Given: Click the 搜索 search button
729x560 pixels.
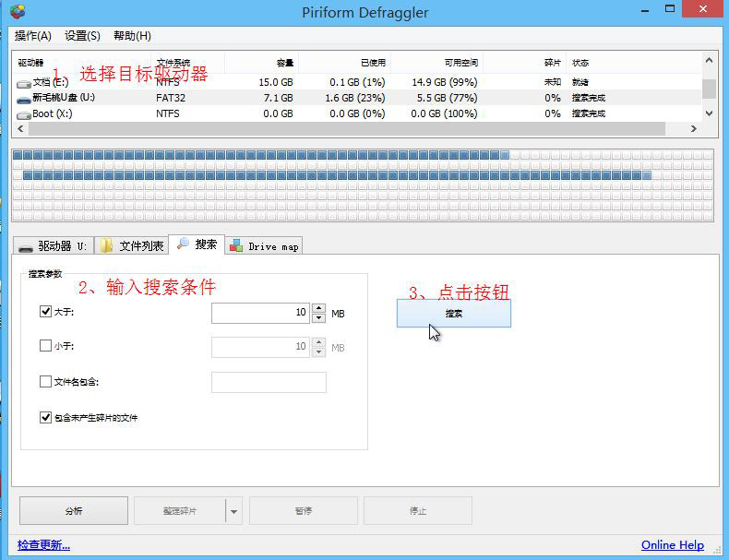Looking at the screenshot, I should pyautogui.click(x=454, y=314).
